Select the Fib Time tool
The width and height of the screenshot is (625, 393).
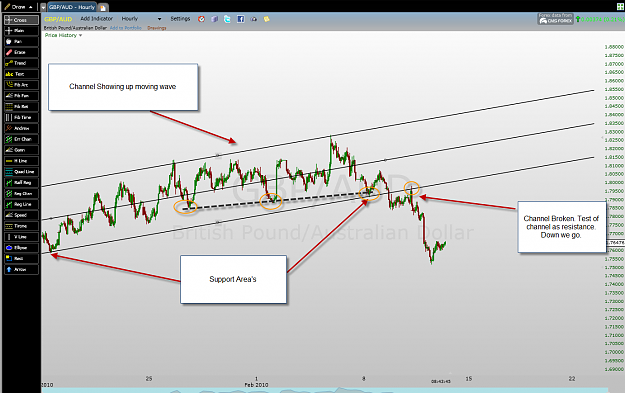[22, 118]
